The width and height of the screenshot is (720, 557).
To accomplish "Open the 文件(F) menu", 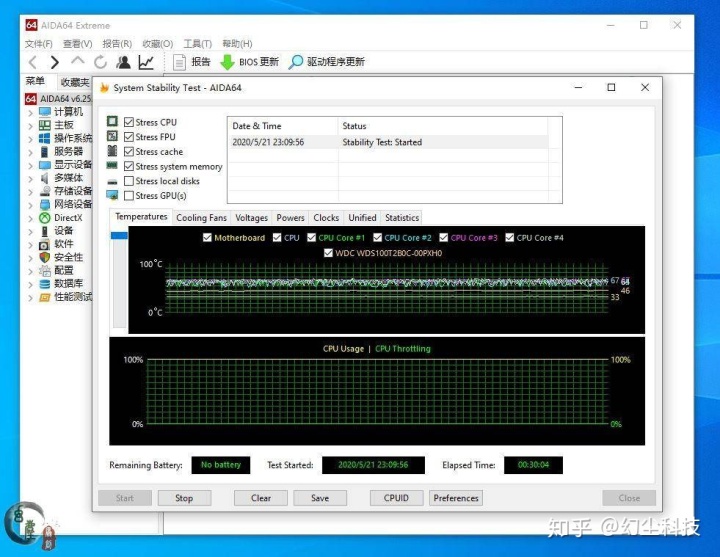I will point(39,44).
